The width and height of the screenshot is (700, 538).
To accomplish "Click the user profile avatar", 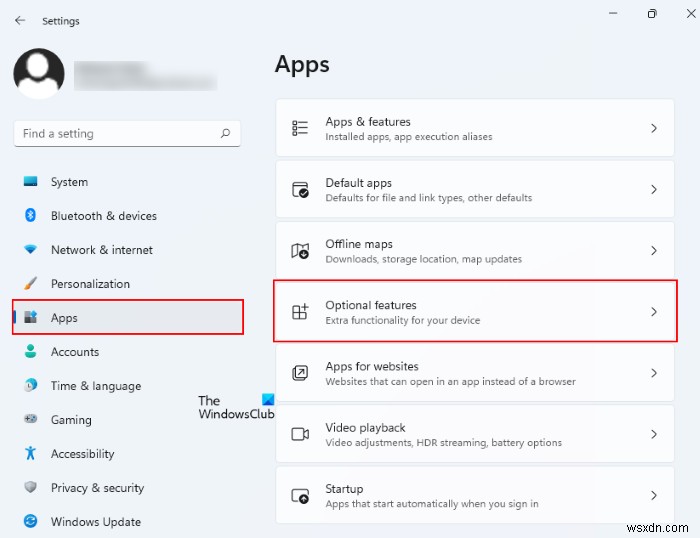I will click(x=39, y=73).
